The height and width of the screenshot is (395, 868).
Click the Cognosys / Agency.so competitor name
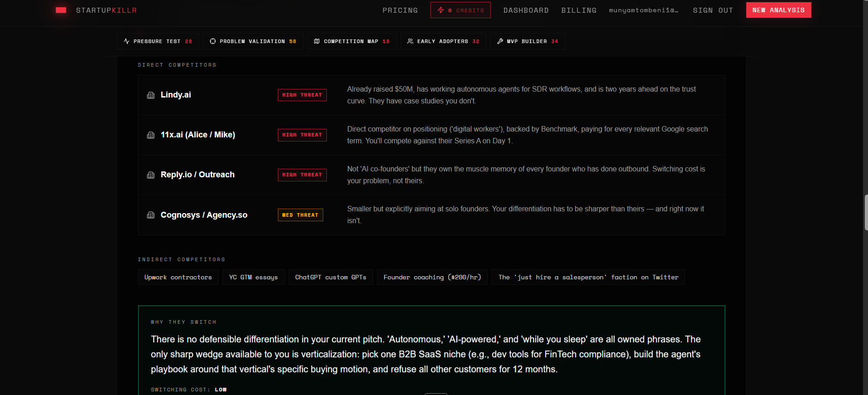tap(204, 215)
